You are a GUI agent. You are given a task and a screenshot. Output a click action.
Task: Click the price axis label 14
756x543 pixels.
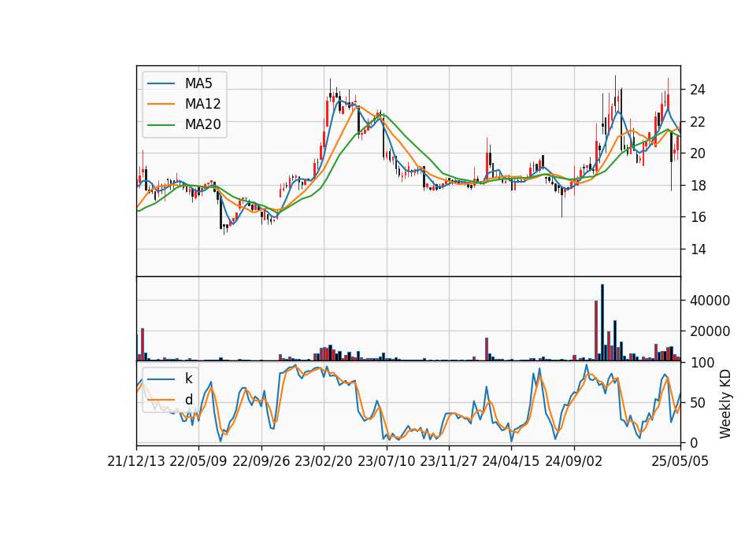coord(698,249)
